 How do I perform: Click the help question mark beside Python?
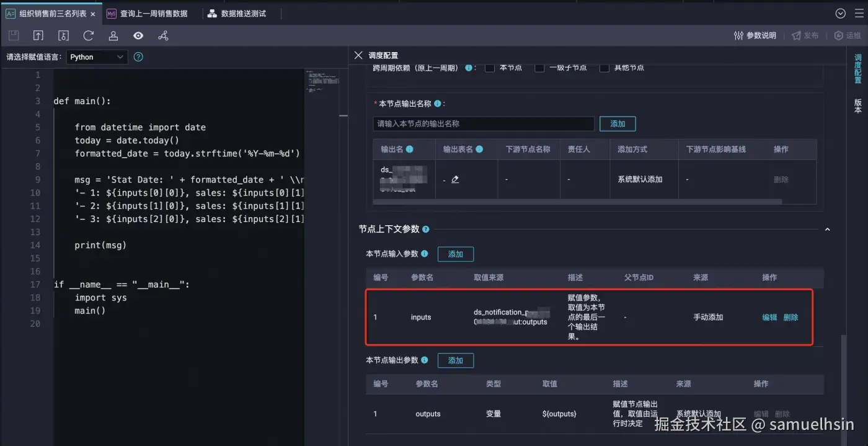pyautogui.click(x=138, y=57)
